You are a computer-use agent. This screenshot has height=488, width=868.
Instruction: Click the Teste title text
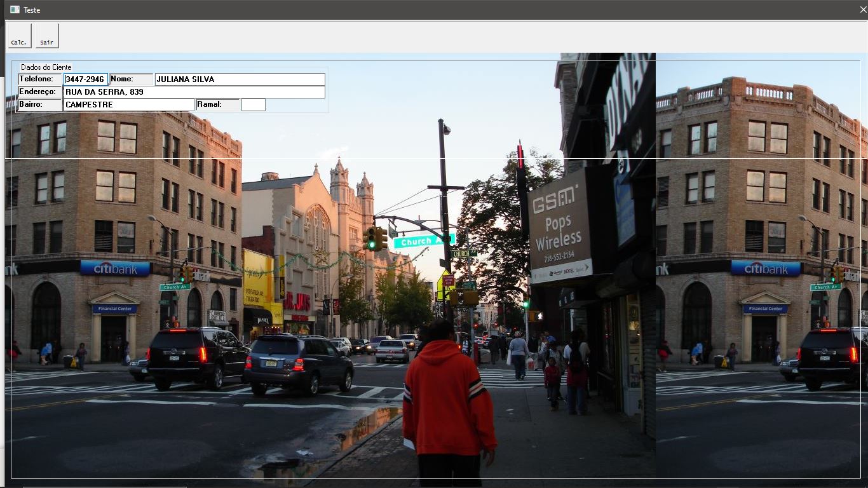click(x=32, y=10)
